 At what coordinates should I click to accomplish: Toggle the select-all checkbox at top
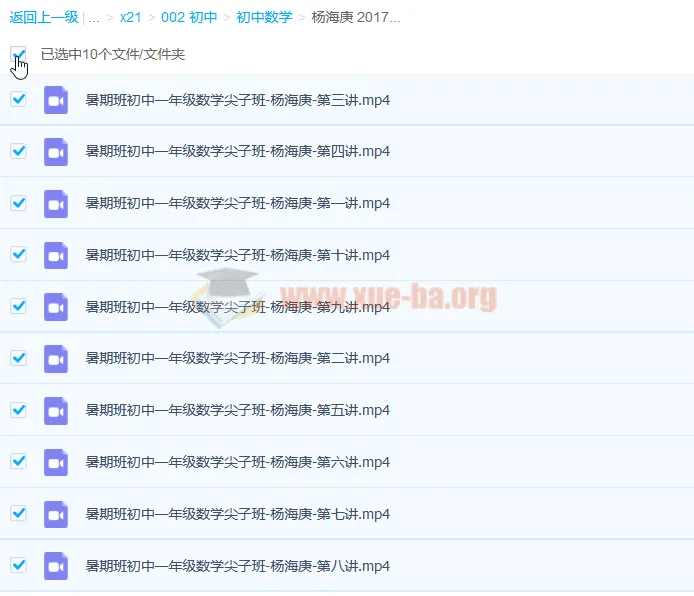[18, 55]
